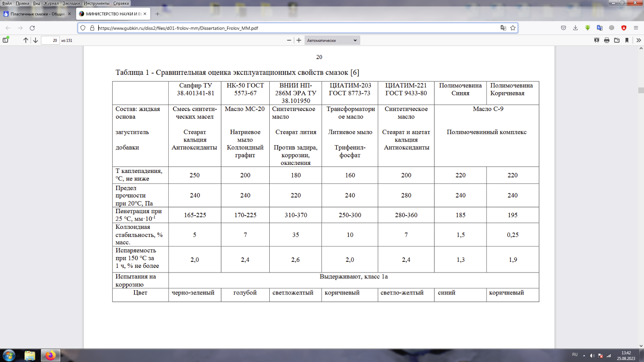This screenshot has width=644, height=362.
Task: Zoom out the PDF with minus
Action: tap(289, 40)
